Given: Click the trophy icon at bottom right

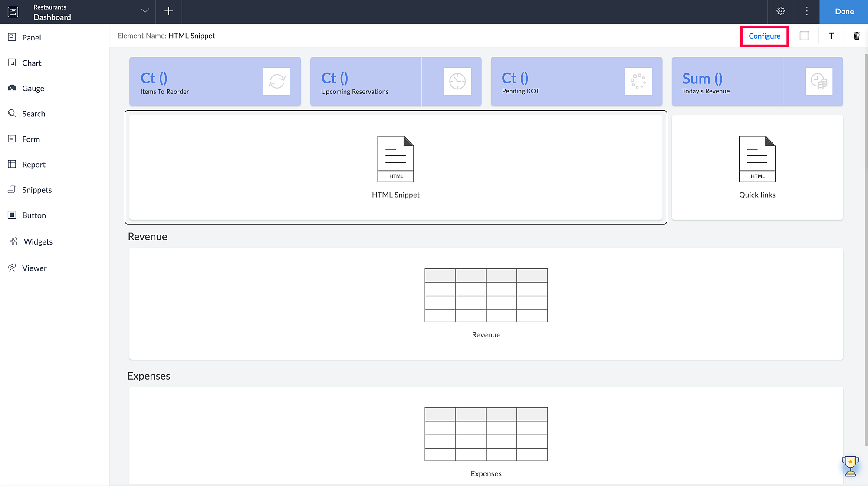Looking at the screenshot, I should (850, 466).
